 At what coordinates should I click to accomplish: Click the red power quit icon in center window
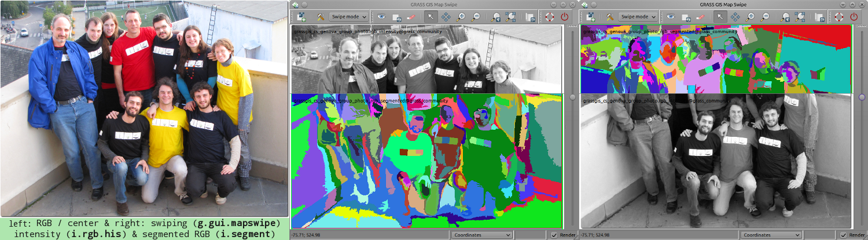point(565,17)
